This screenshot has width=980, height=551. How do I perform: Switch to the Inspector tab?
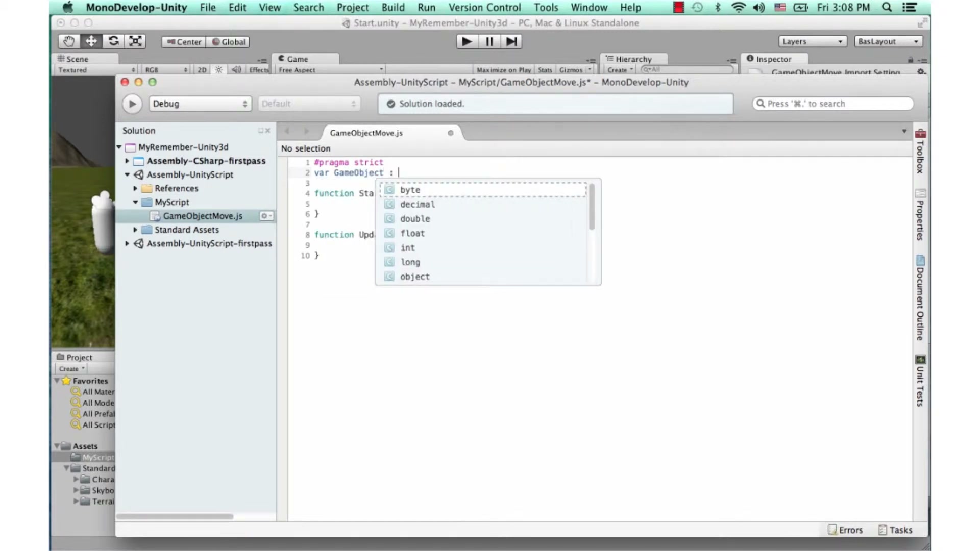[773, 59]
